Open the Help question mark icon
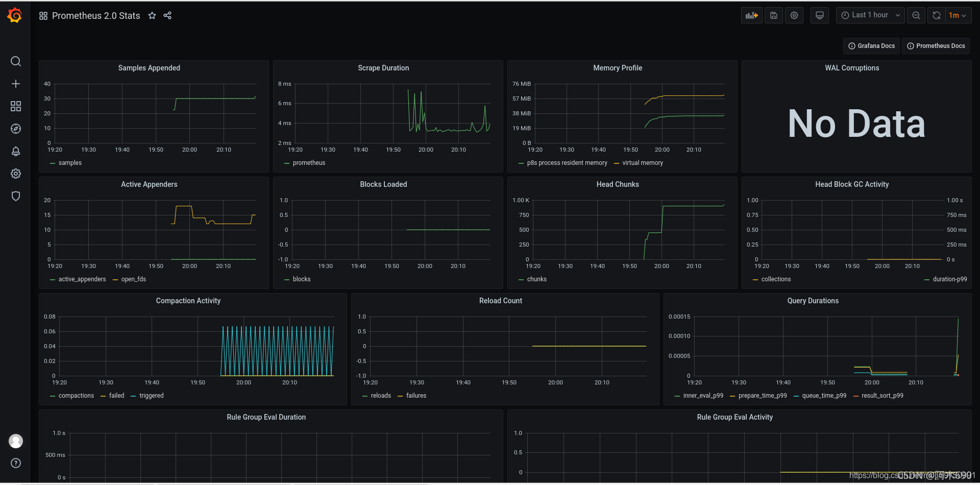Viewport: 980px width, 485px height. tap(16, 463)
